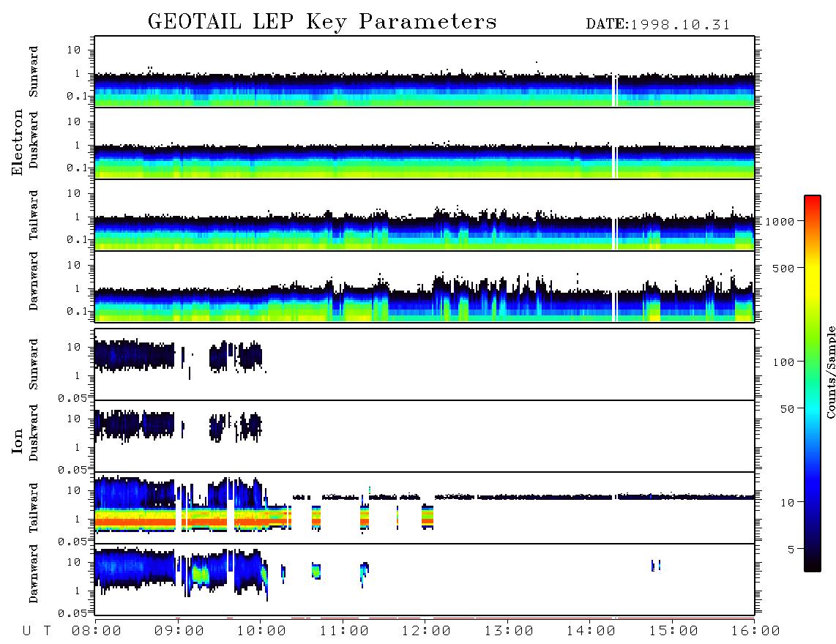Click the 15:00 time tick label
836x644 pixels.
[x=673, y=631]
